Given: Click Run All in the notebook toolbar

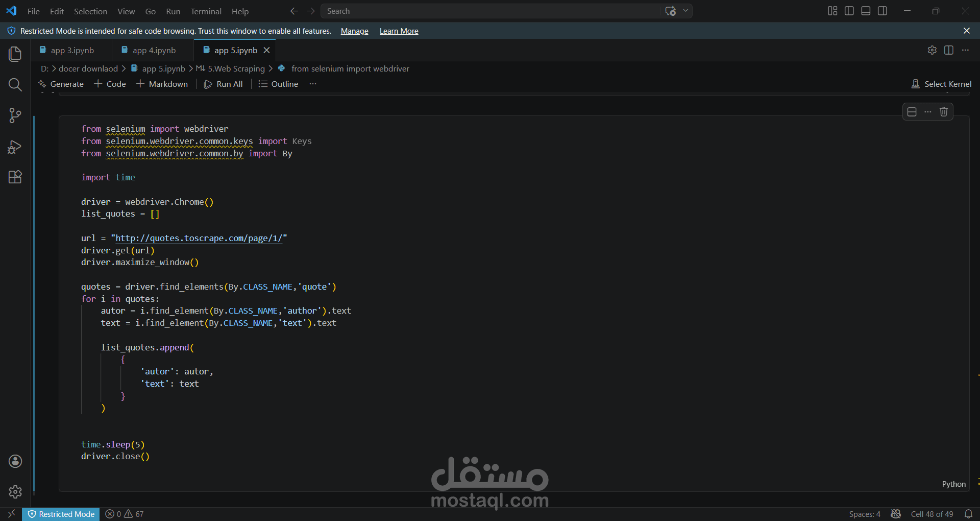Looking at the screenshot, I should pyautogui.click(x=224, y=84).
